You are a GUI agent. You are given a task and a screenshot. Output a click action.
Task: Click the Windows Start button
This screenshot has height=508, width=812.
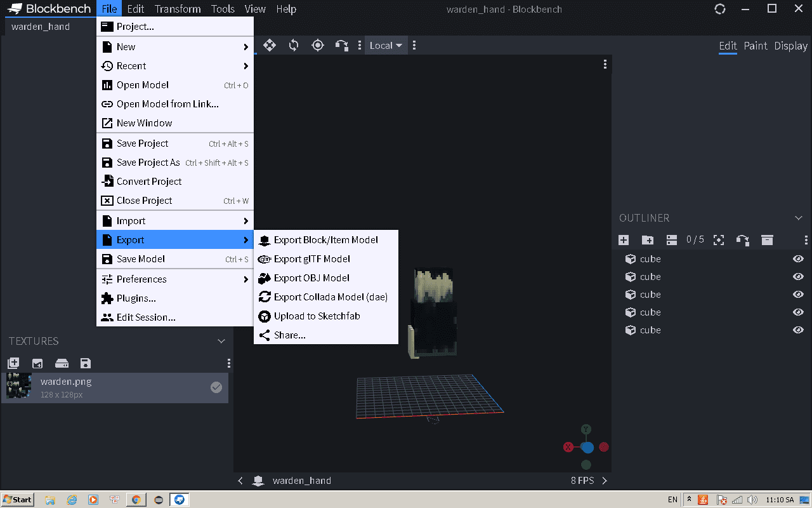pos(18,500)
